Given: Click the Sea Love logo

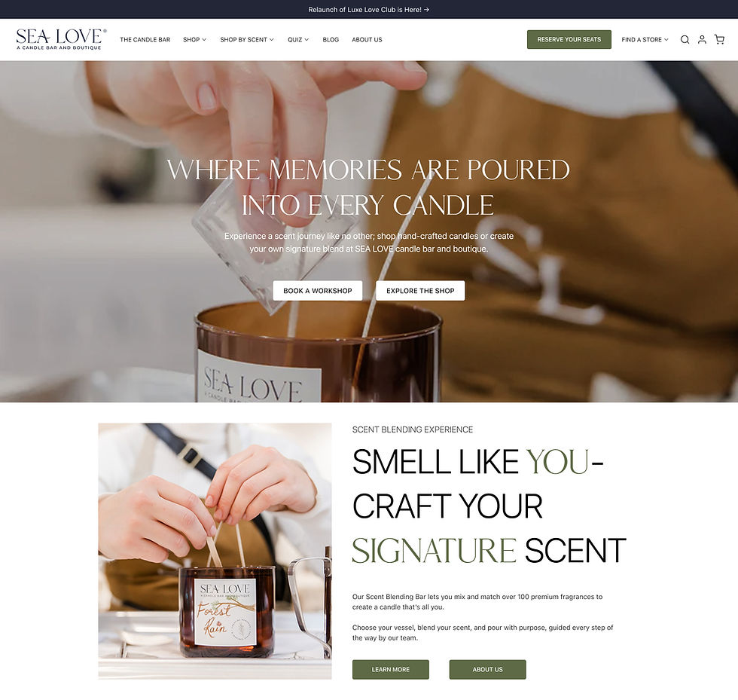Looking at the screenshot, I should tap(61, 39).
